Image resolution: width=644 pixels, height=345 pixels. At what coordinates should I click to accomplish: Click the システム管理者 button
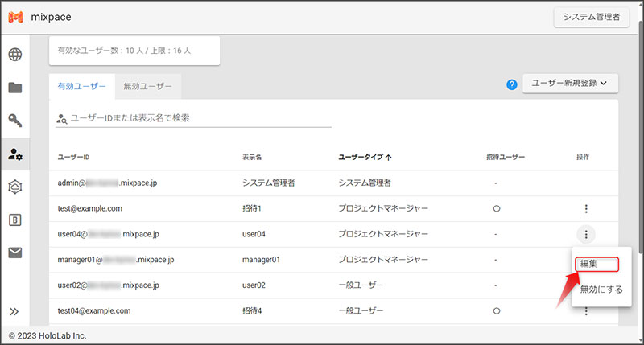(591, 18)
